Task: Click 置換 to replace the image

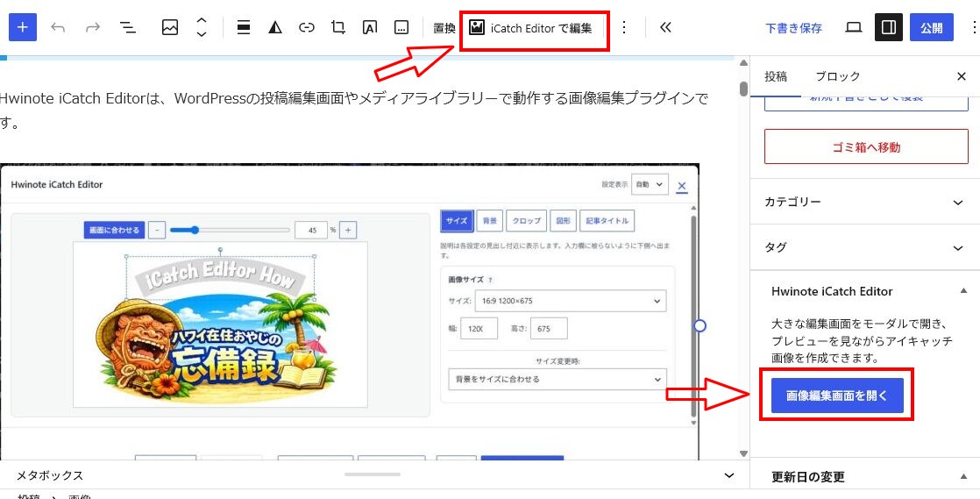Action: point(444,28)
